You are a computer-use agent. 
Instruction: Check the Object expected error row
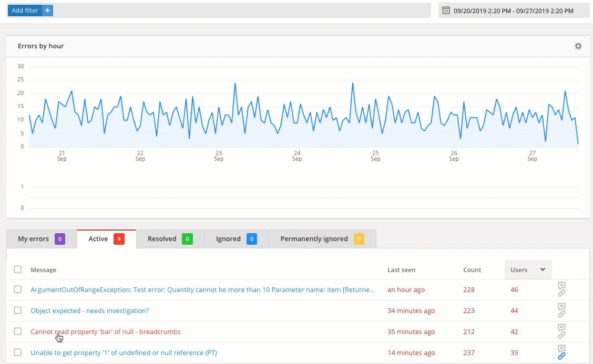(18, 310)
